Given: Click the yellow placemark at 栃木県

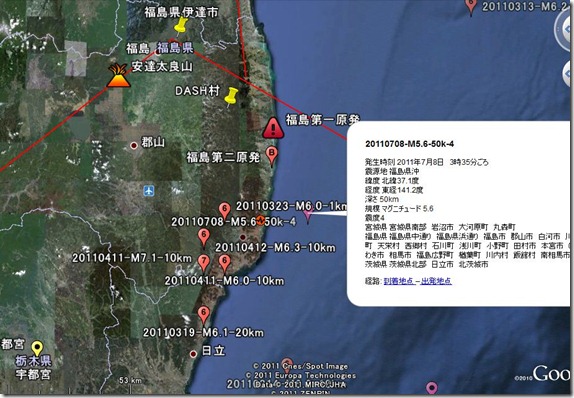Looking at the screenshot, I should [37, 348].
